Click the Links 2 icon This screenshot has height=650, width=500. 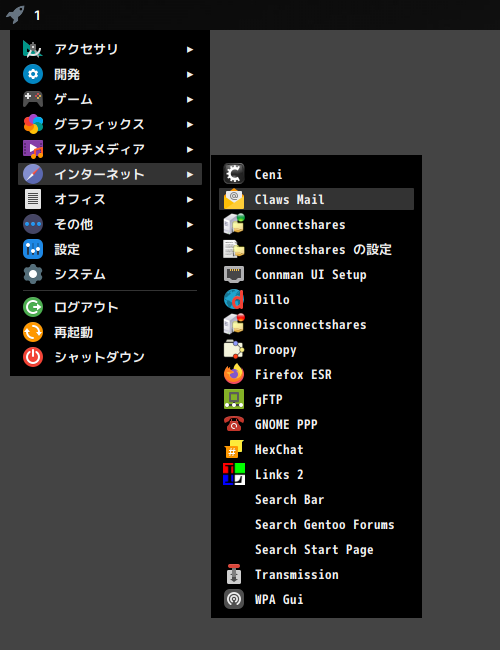234,474
